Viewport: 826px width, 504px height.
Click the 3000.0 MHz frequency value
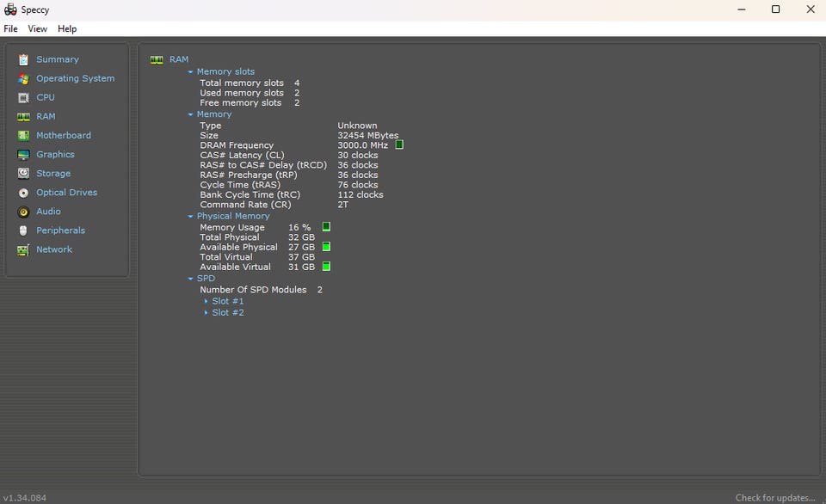[362, 145]
